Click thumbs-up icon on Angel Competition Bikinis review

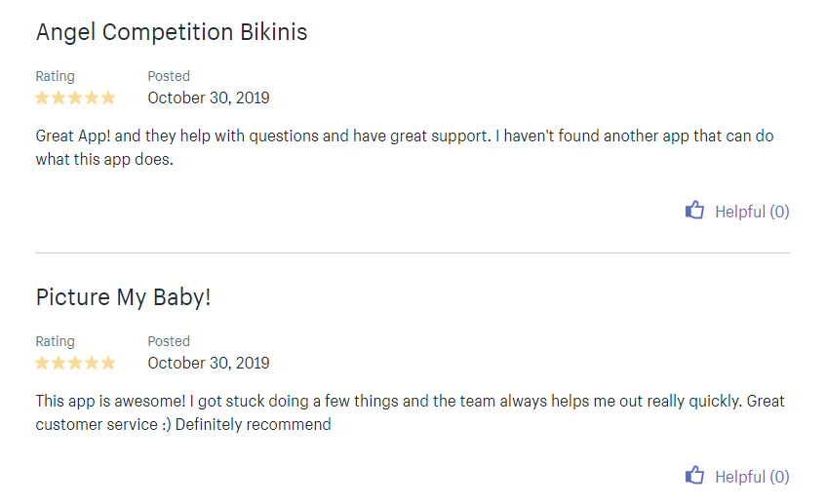pos(694,210)
